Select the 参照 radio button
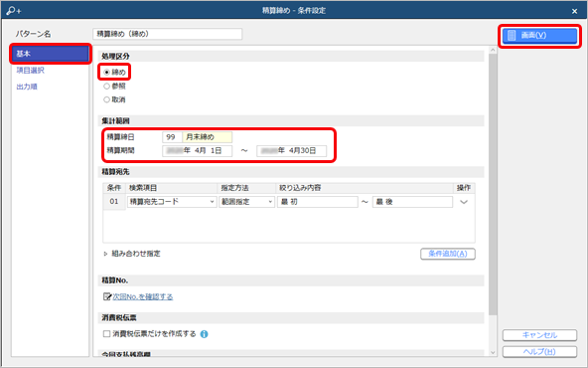Viewport: 588px width, 368px height. [107, 86]
